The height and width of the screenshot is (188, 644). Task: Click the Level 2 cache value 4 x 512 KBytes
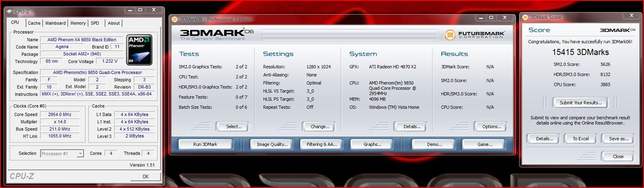[135, 129]
